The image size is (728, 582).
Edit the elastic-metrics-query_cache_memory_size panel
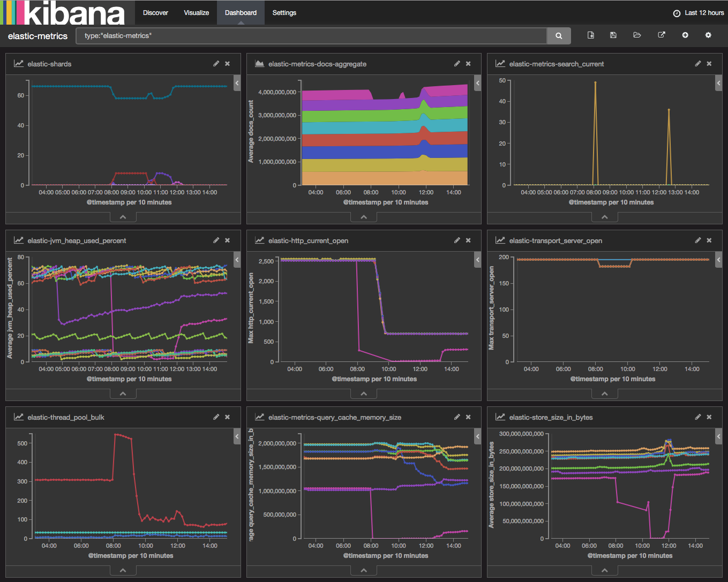(457, 417)
